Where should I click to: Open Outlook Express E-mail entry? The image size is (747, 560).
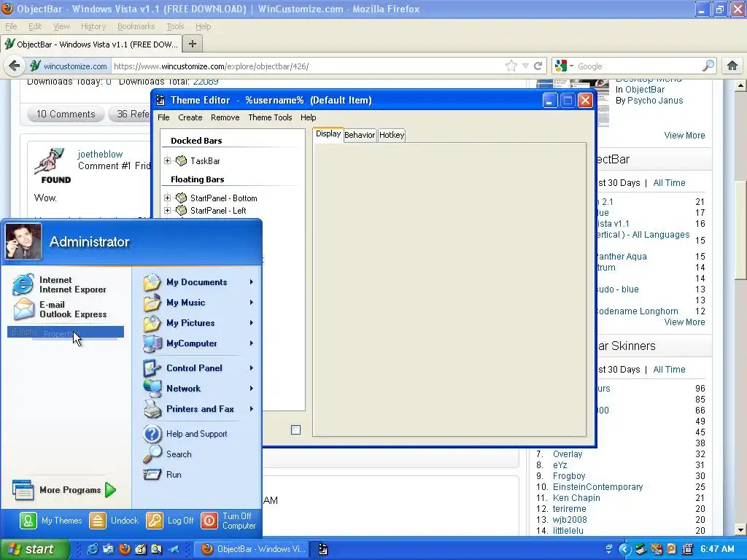coord(60,309)
